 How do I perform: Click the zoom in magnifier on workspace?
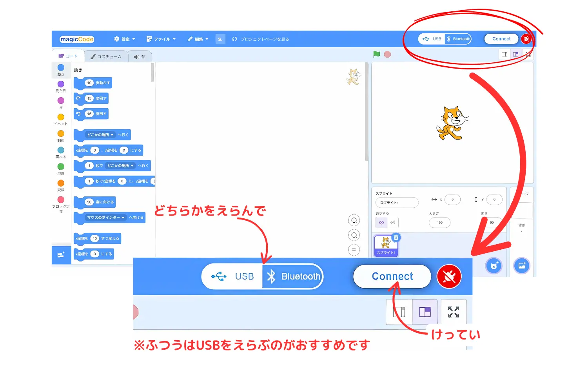pos(354,220)
